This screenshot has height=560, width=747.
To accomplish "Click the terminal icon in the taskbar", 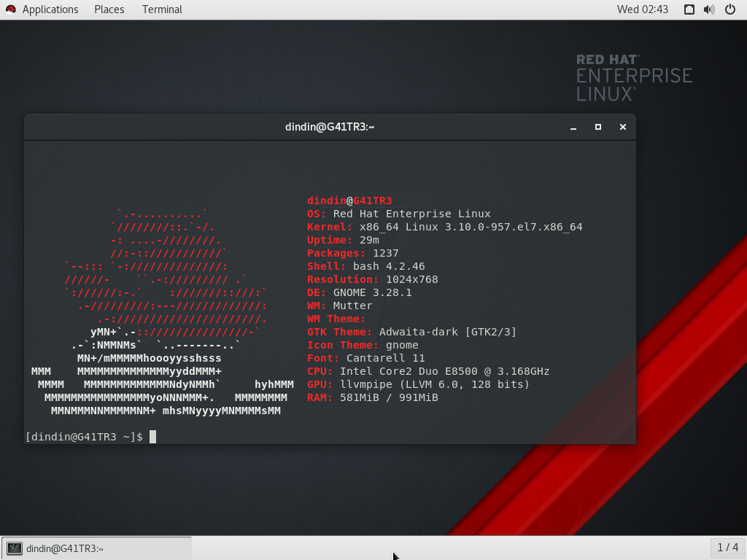I will (x=15, y=548).
